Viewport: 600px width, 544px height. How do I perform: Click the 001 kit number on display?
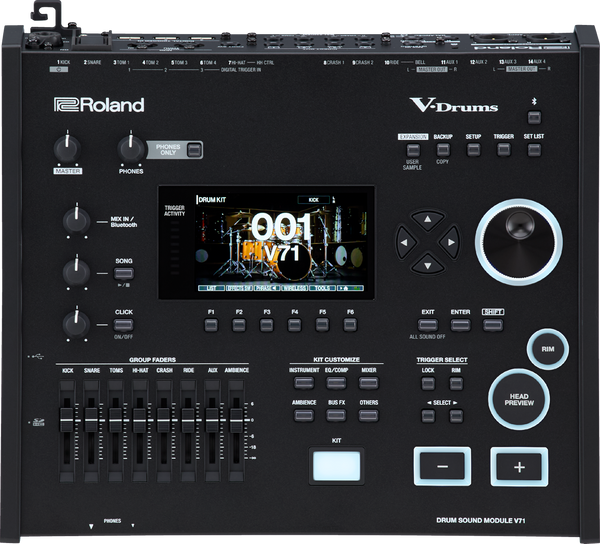click(x=281, y=226)
